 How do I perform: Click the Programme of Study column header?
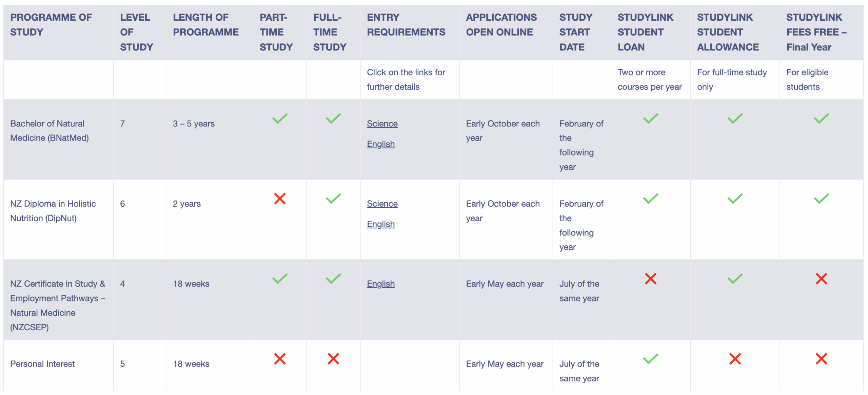pyautogui.click(x=51, y=25)
